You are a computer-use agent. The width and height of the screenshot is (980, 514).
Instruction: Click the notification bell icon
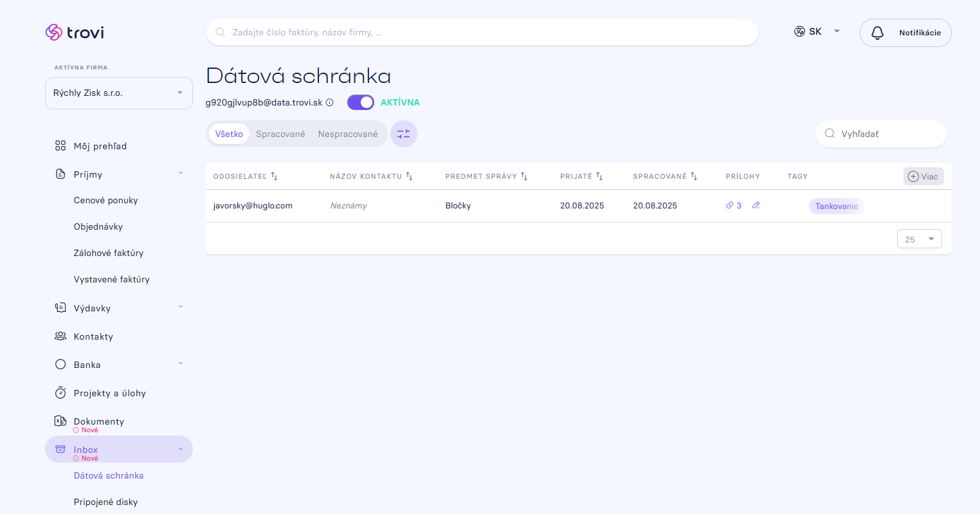(x=877, y=33)
